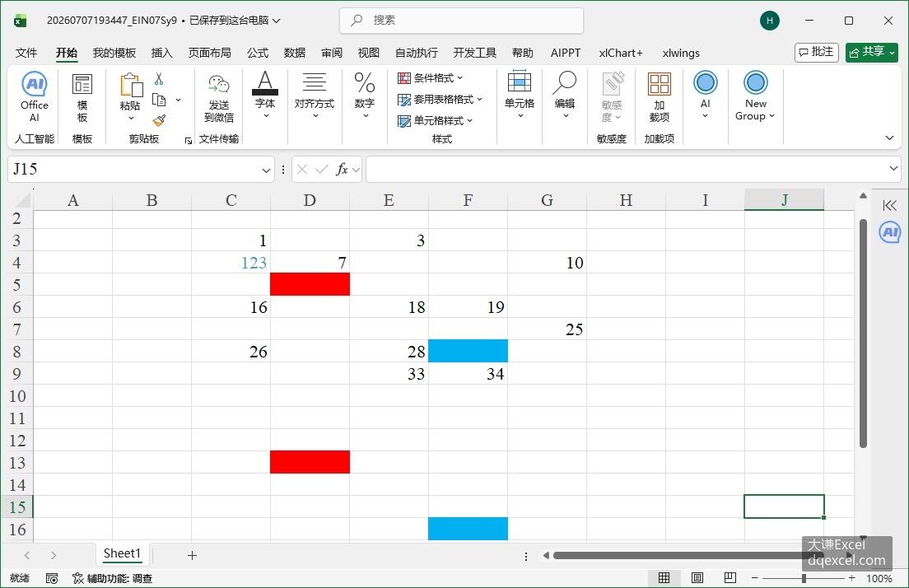Click the 粘贴 paste icon
This screenshot has width=909, height=588.
coord(131,86)
